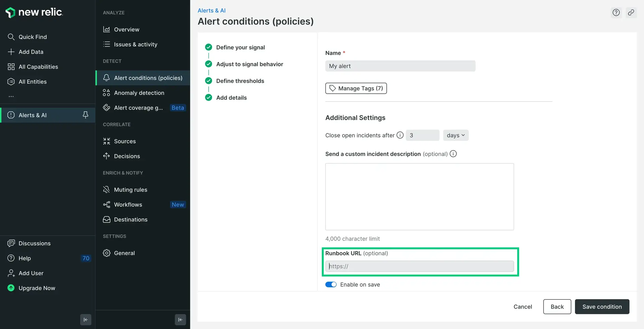
Task: Click the Back button
Action: [557, 307]
